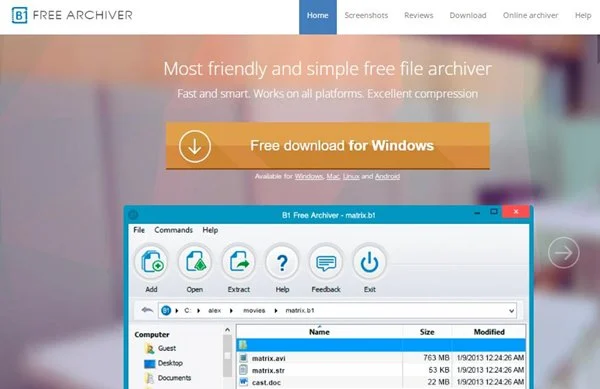
Task: Sort file list by Modified column
Action: 489,332
